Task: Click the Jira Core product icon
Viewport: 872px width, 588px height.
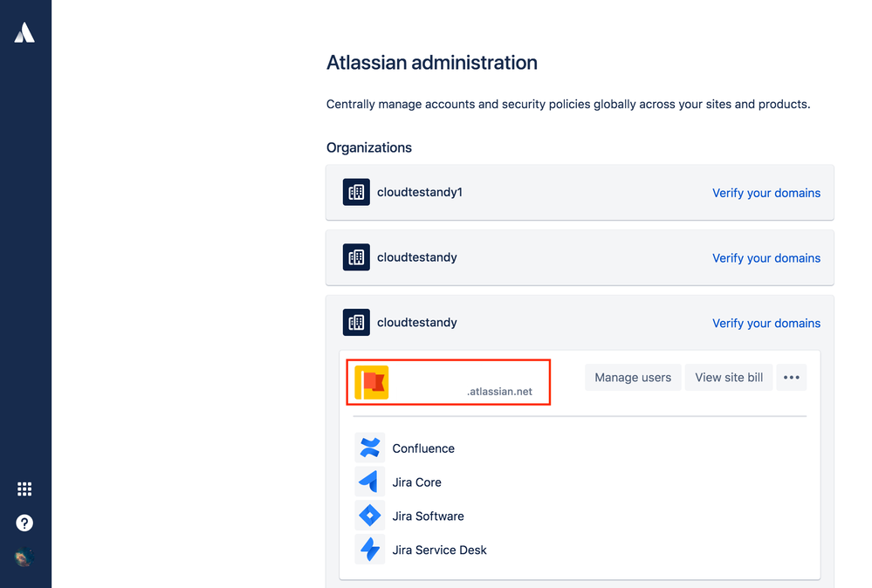Action: 370,482
